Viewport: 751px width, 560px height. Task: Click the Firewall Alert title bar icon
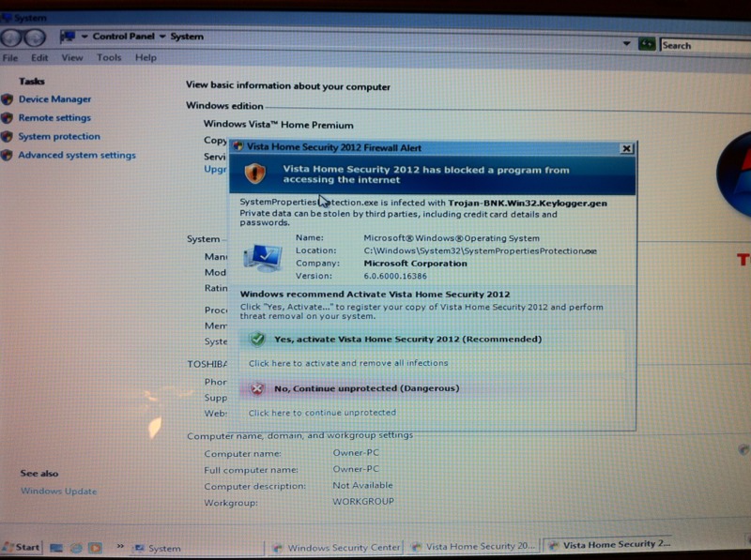[238, 146]
